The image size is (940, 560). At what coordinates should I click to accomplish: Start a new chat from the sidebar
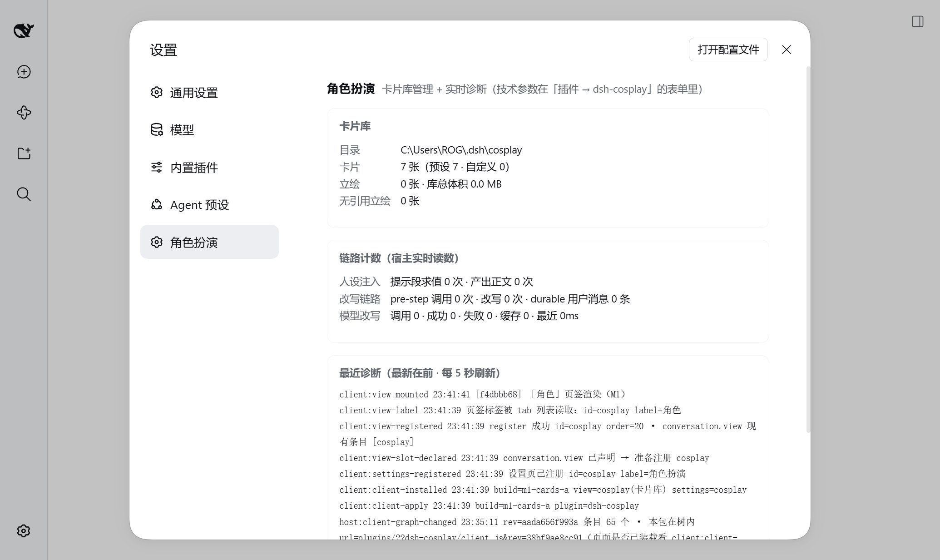tap(24, 72)
